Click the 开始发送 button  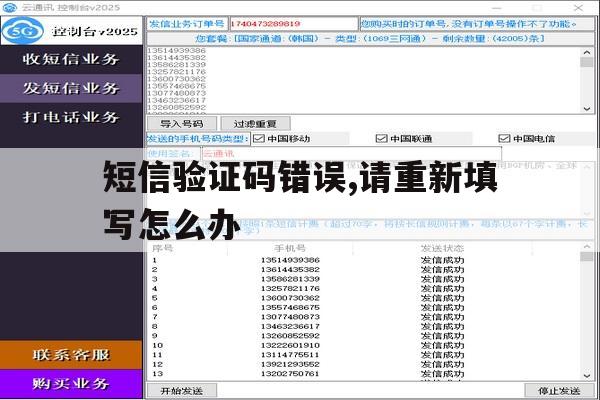pos(182,391)
